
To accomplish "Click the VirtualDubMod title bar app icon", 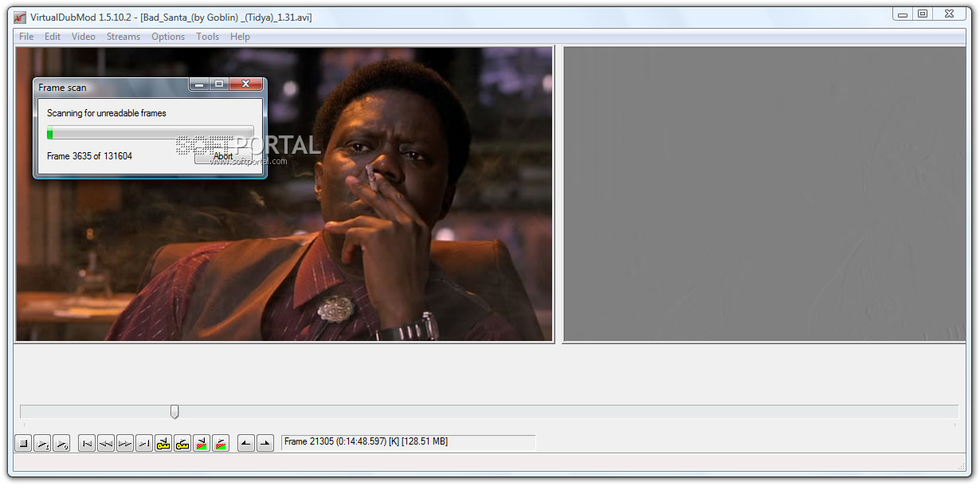I will 20,17.
